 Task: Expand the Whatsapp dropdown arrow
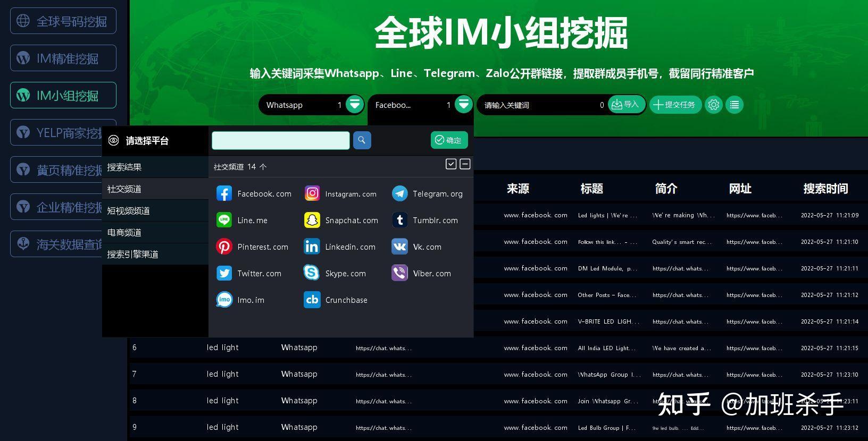(x=354, y=104)
